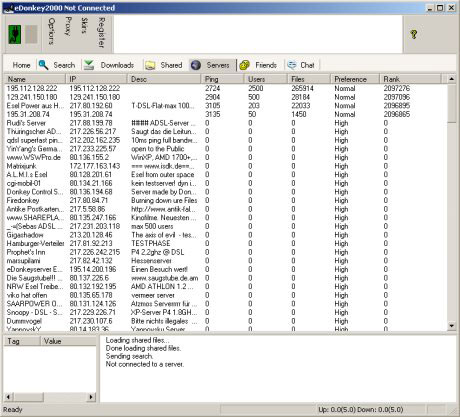Select the A.L.M.I.s Esel server
Viewport: 460px width, 417px height.
(x=225, y=175)
